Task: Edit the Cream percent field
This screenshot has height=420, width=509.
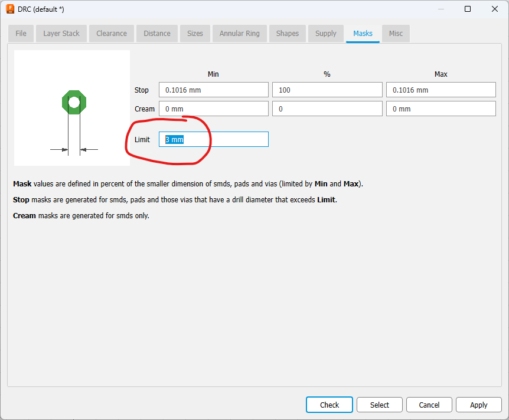Action: click(327, 109)
